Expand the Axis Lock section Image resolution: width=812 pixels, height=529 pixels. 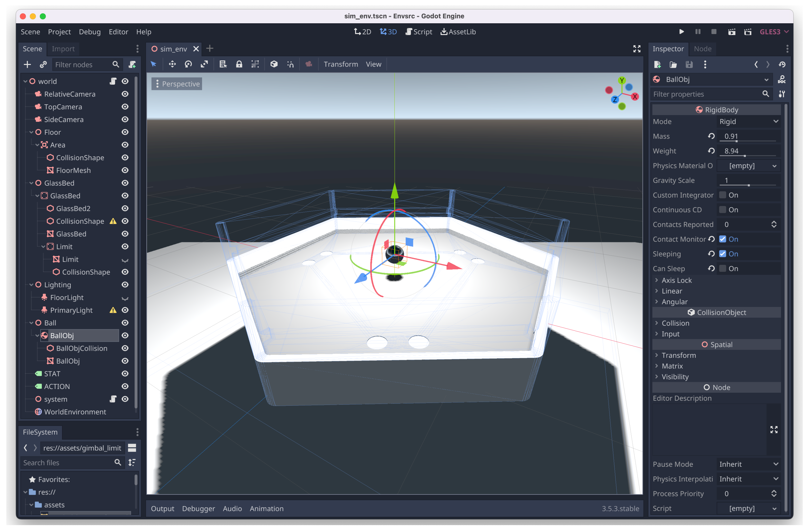676,280
